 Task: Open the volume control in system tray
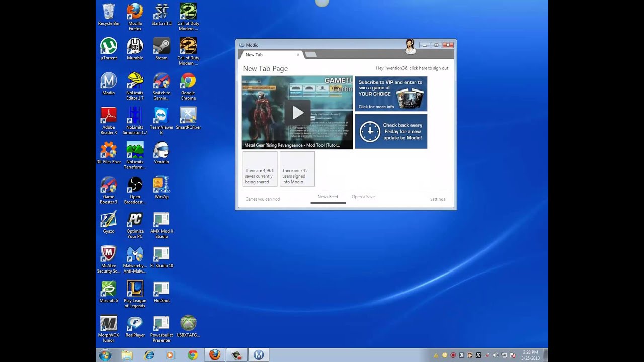pyautogui.click(x=495, y=355)
